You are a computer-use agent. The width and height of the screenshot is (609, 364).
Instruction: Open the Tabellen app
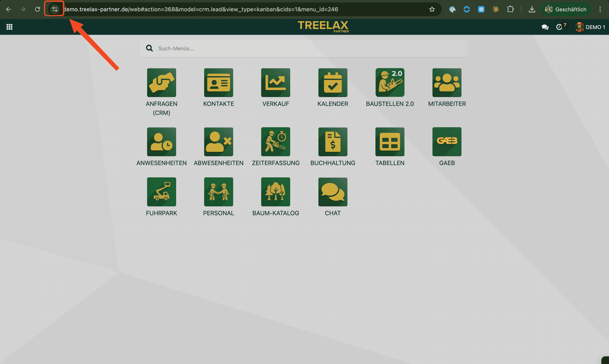tap(390, 142)
